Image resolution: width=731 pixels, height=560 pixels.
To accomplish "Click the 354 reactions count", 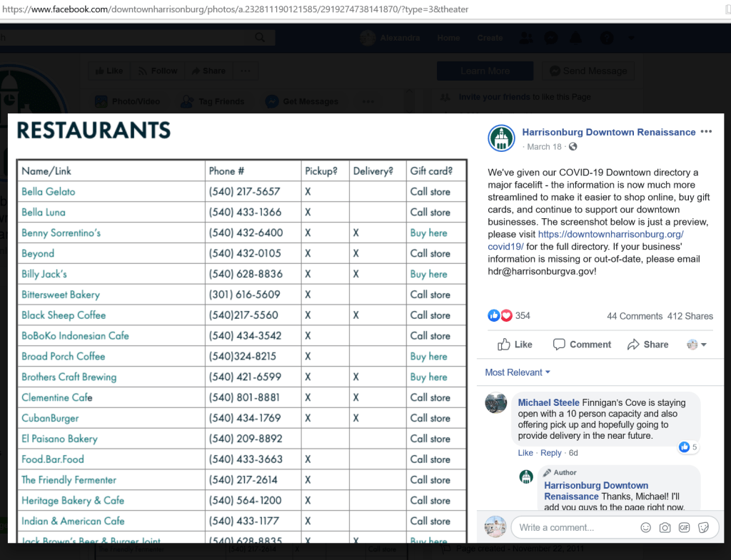I will (x=523, y=315).
